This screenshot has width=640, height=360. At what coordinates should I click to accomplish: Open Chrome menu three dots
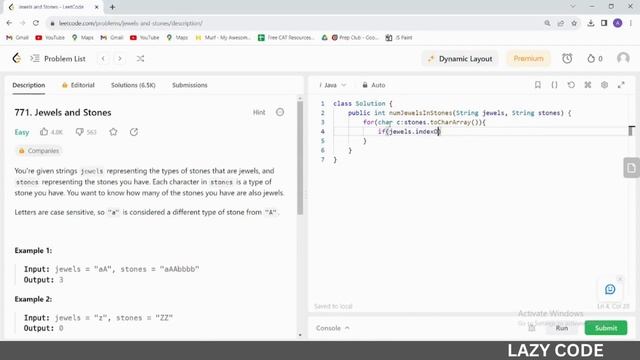click(631, 23)
